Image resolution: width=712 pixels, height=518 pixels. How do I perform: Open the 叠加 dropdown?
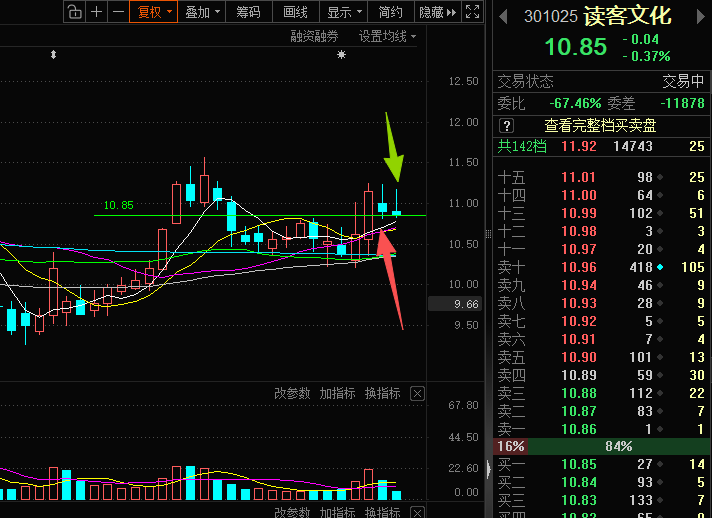point(202,12)
